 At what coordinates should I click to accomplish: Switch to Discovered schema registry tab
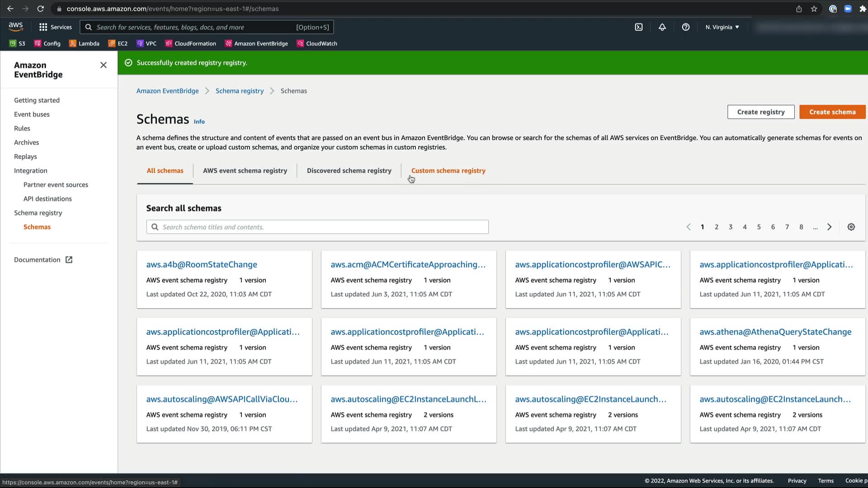pyautogui.click(x=349, y=170)
